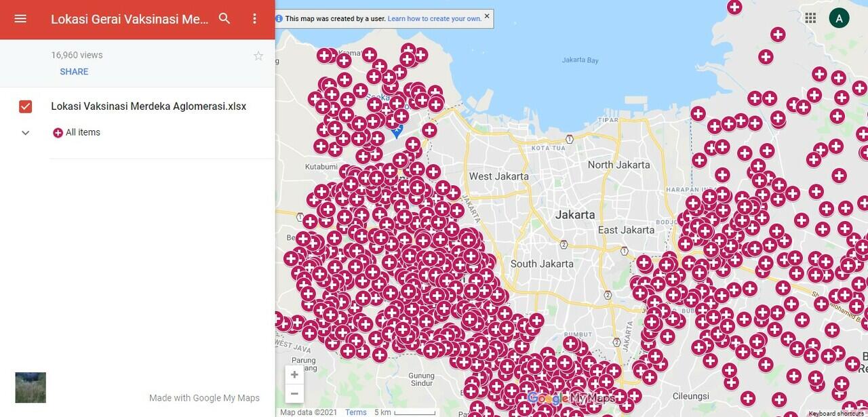Click the KOTA TUA label
Image resolution: width=868 pixels, height=417 pixels.
[548, 148]
